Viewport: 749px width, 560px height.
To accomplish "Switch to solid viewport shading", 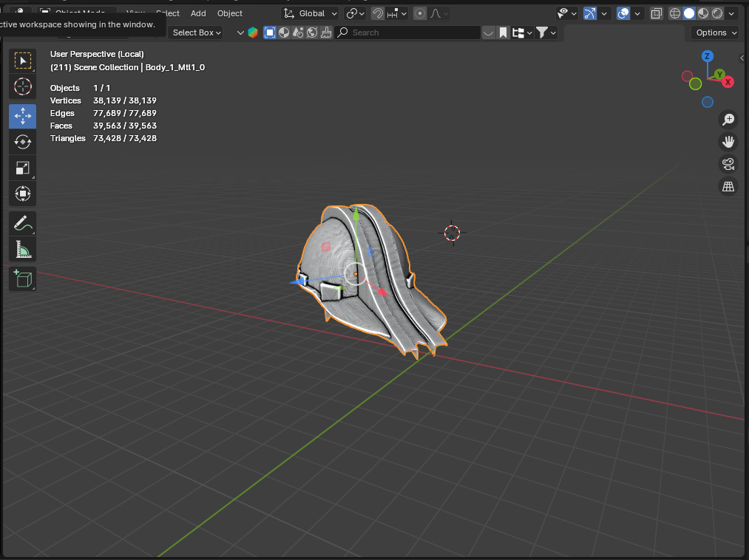I will [x=689, y=13].
